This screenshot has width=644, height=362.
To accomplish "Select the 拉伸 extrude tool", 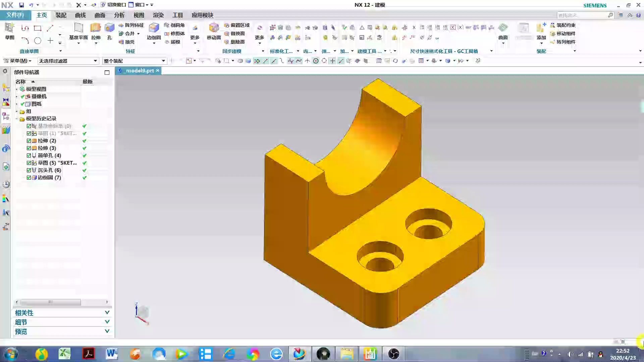I will coord(96,28).
